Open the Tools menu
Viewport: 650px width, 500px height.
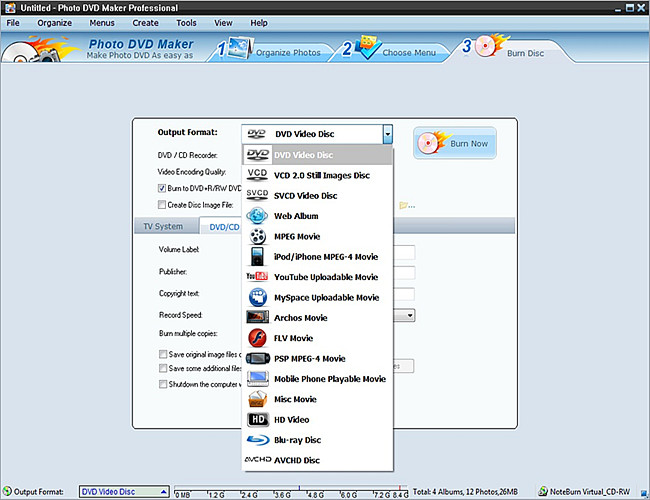coord(186,23)
